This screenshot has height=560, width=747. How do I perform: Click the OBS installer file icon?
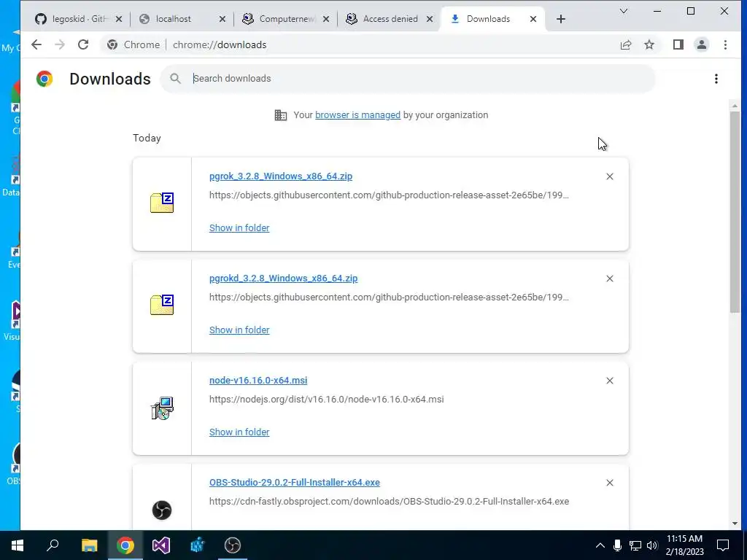162,510
